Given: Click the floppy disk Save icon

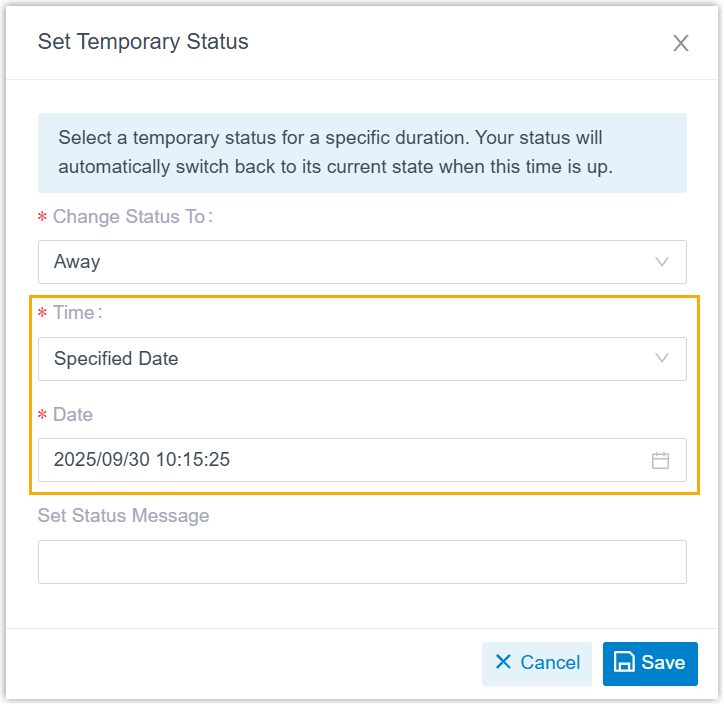Looking at the screenshot, I should point(624,663).
